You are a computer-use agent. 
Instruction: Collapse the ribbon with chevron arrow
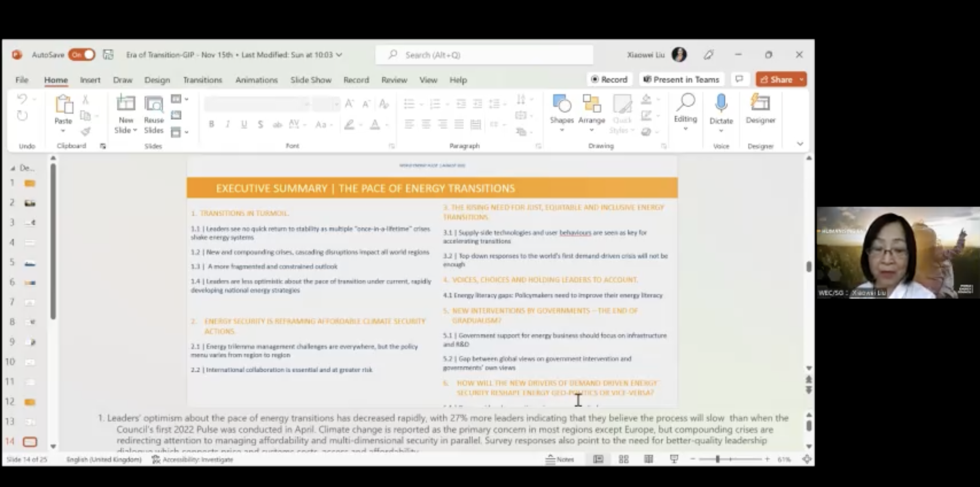pyautogui.click(x=800, y=144)
